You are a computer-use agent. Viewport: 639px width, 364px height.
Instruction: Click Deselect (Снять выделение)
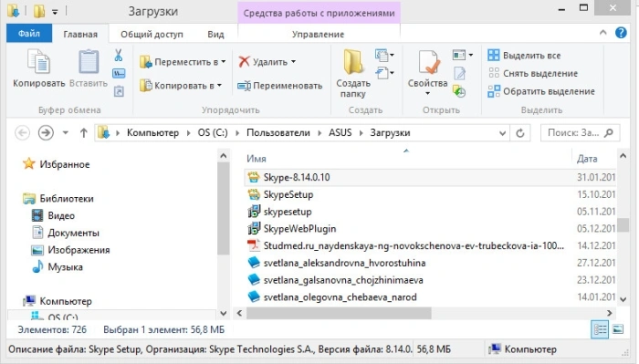click(x=533, y=73)
